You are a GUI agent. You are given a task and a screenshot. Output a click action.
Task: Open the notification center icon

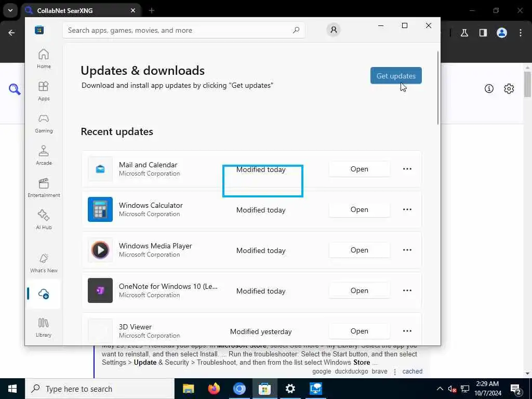point(516,389)
